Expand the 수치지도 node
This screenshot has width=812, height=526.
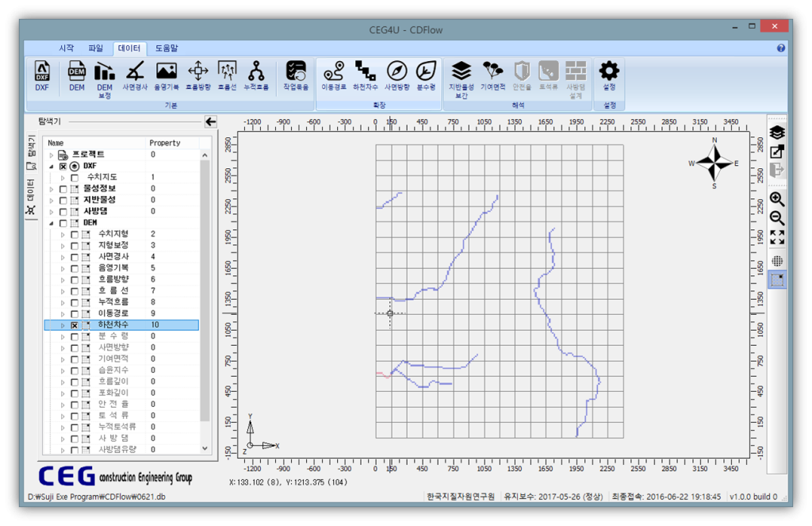(63, 178)
